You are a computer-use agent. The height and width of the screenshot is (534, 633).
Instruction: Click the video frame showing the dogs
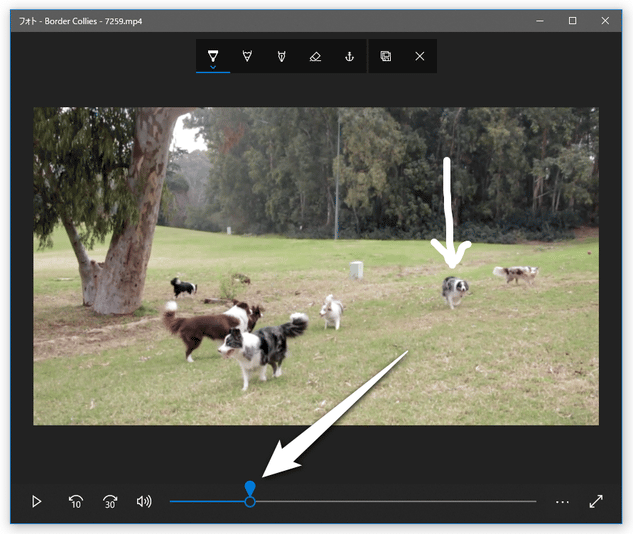[316, 265]
